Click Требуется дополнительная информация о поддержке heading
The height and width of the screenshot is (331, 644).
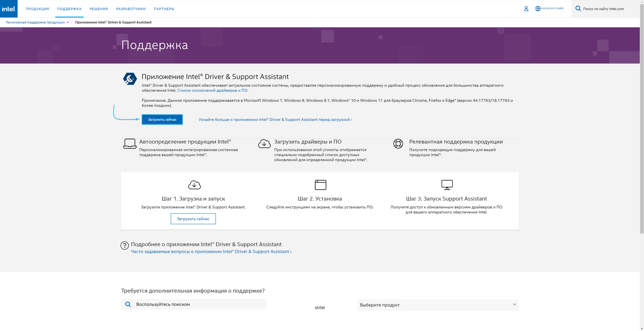pos(193,291)
